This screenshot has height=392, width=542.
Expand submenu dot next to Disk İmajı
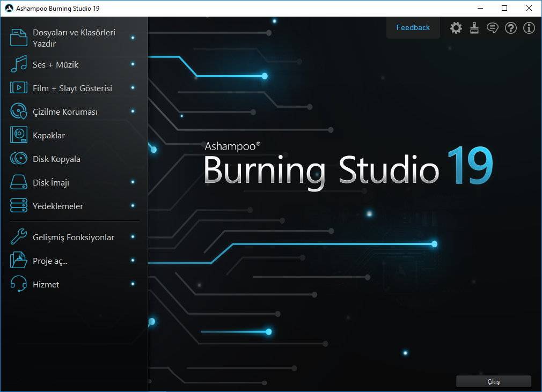[x=133, y=182]
